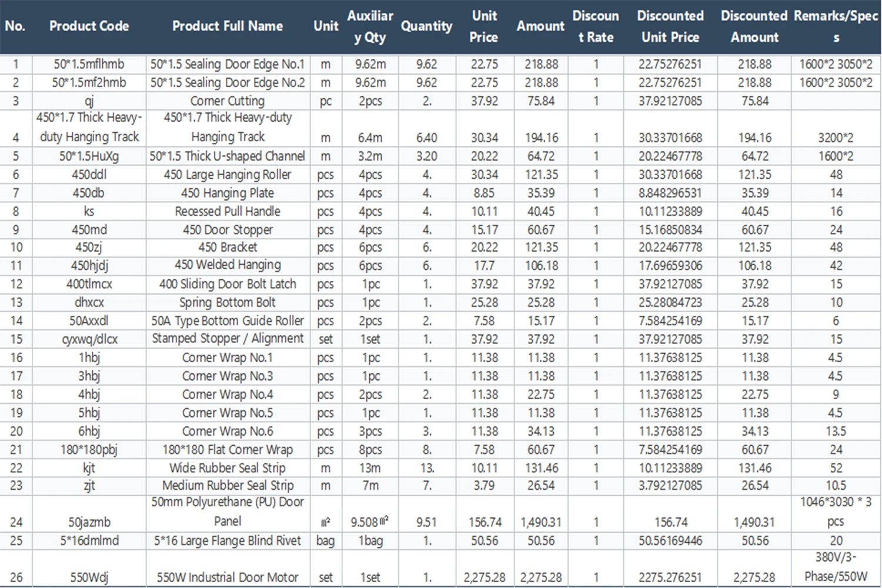Select remarks cell '3200*2'
The image size is (882, 588).
point(836,138)
